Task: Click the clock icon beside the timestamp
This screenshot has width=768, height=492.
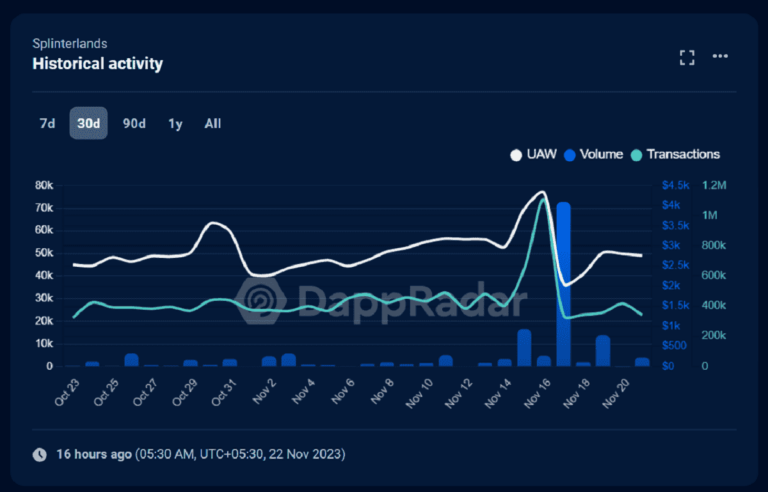Action: (40, 454)
